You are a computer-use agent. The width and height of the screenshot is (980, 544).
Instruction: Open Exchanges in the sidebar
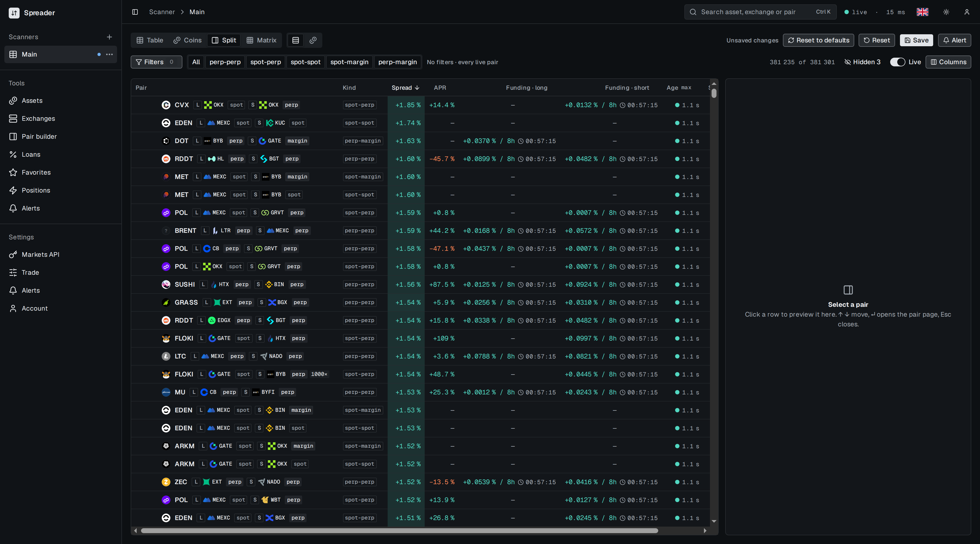61,118
